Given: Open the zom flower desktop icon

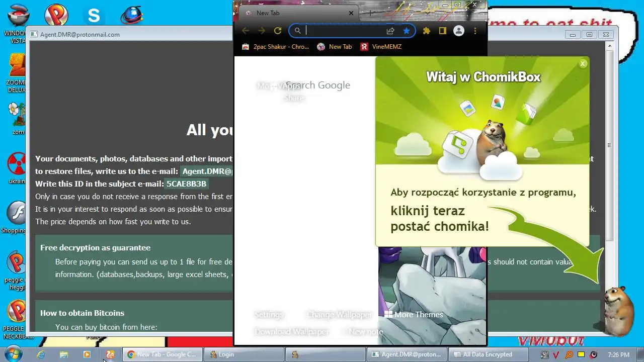Looking at the screenshot, I should 18,118.
